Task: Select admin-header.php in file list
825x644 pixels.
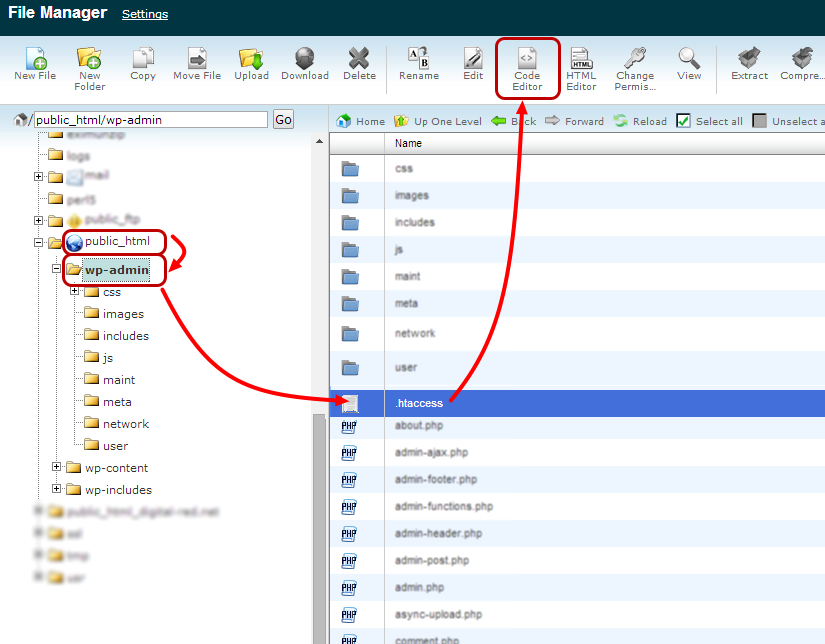Action: pos(438,534)
